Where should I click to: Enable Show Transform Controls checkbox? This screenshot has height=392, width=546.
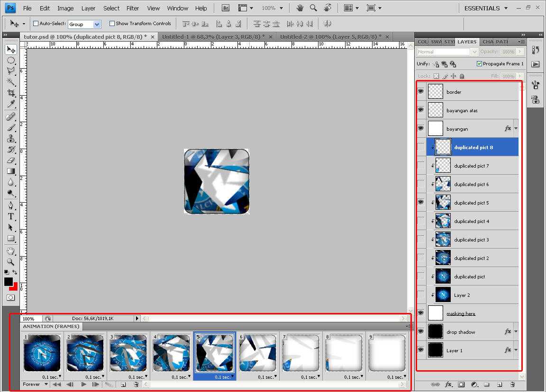(112, 23)
